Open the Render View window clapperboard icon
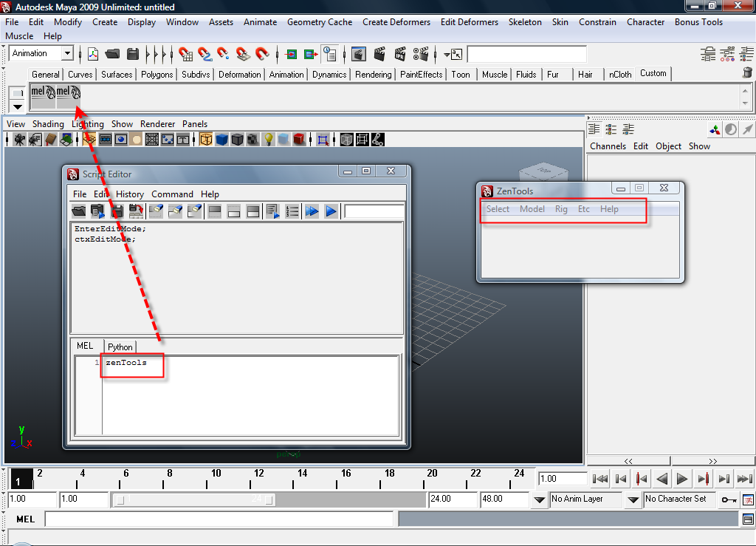 point(358,54)
